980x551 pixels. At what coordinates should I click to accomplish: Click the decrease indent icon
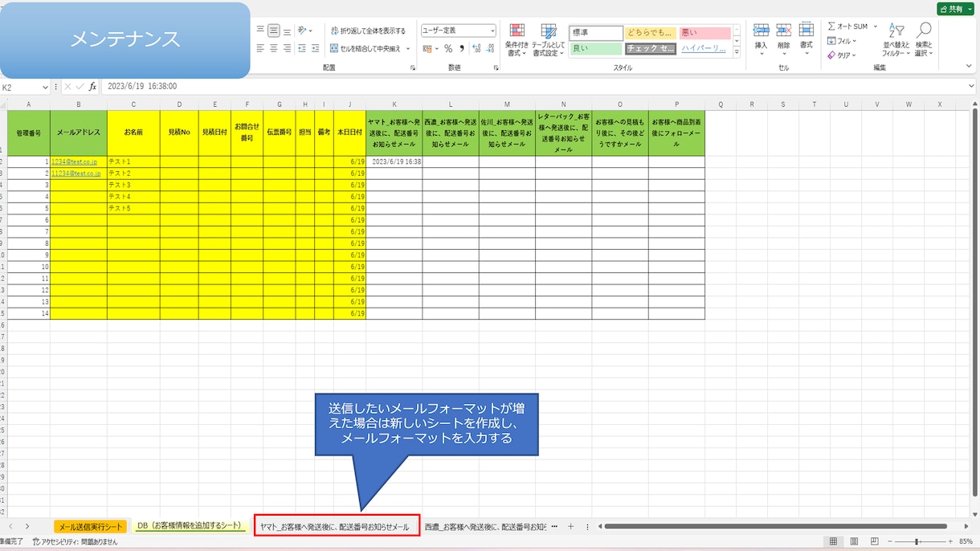pyautogui.click(x=302, y=48)
